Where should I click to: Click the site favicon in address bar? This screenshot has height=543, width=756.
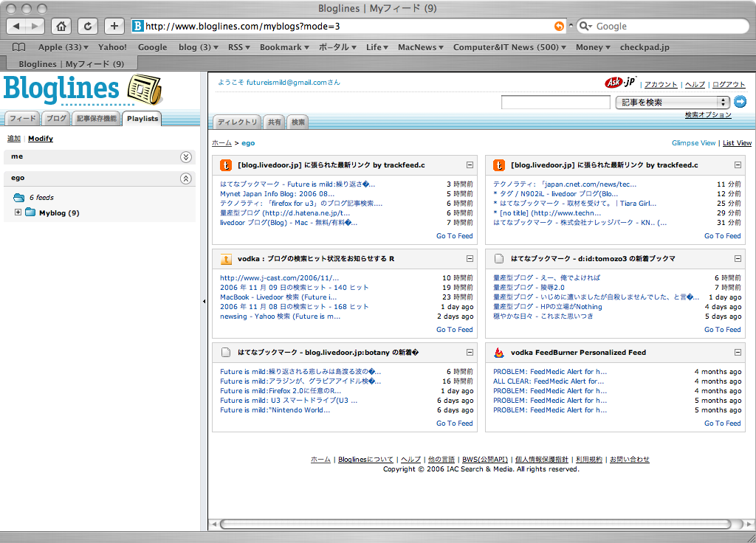[137, 26]
